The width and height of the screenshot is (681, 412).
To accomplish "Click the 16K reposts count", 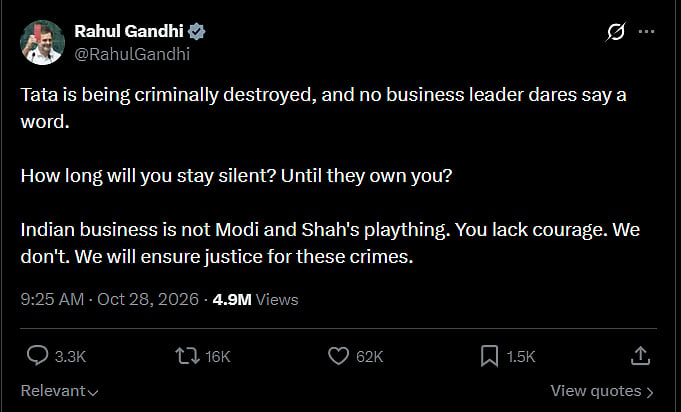I will (218, 356).
